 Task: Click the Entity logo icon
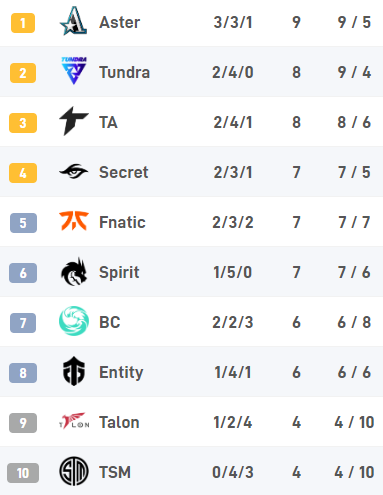coord(74,371)
